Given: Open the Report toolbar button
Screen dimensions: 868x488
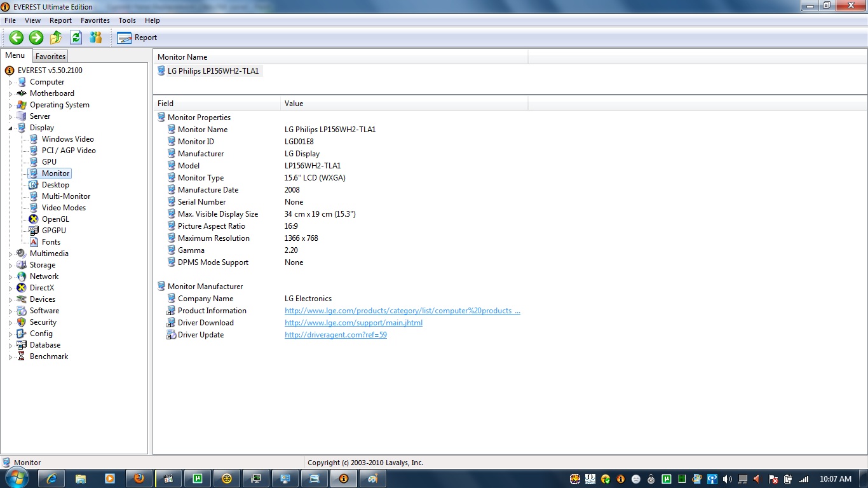Looking at the screenshot, I should [x=137, y=37].
